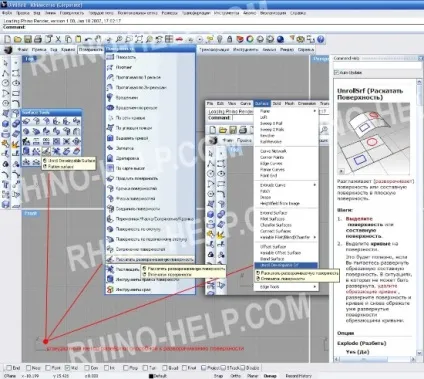The height and width of the screenshot is (379, 424).
Task: Click the padlock lock-objects icon
Action: point(229,39)
